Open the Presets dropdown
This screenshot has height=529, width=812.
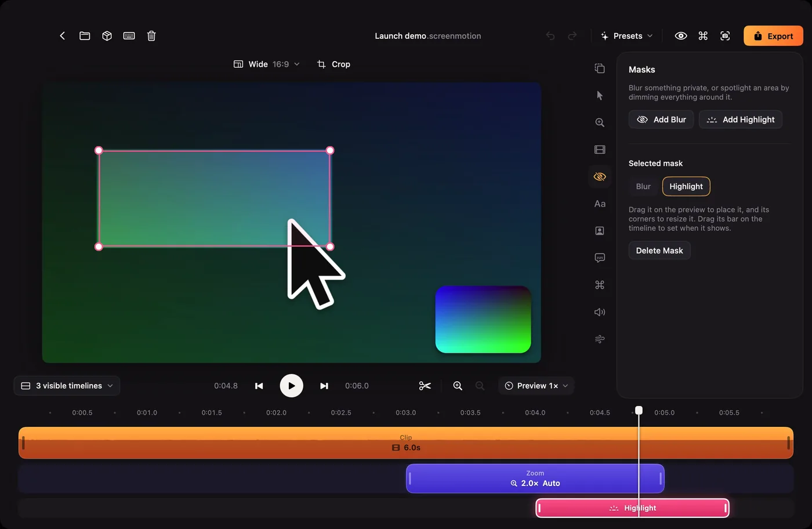(x=627, y=36)
